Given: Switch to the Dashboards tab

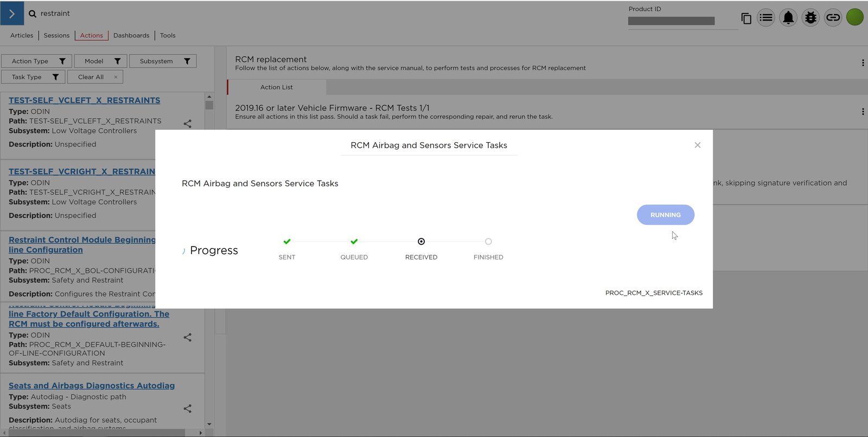Looking at the screenshot, I should [131, 35].
